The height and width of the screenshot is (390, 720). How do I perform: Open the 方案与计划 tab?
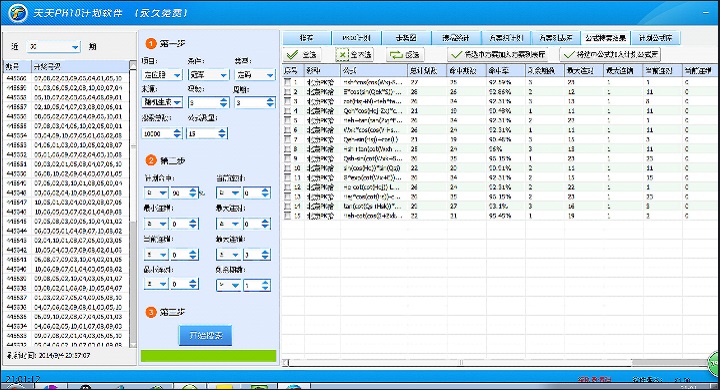tap(506, 38)
